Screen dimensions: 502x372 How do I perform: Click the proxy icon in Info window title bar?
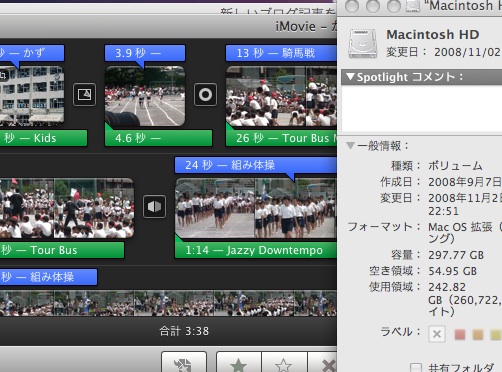click(413, 6)
